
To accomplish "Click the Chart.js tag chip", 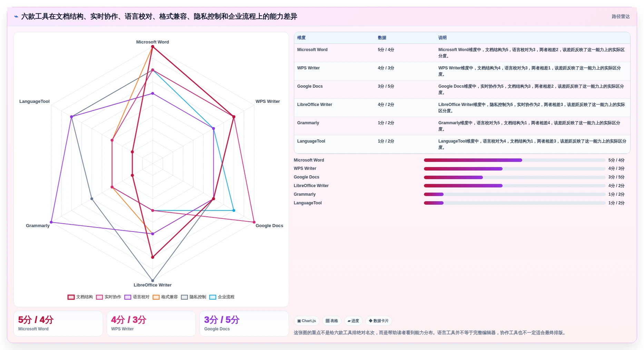I will (x=307, y=321).
